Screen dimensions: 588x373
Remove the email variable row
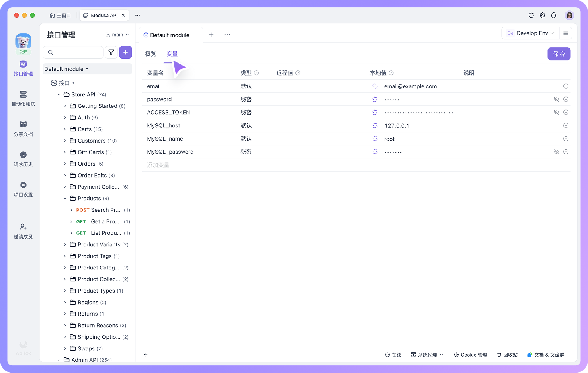tap(566, 86)
